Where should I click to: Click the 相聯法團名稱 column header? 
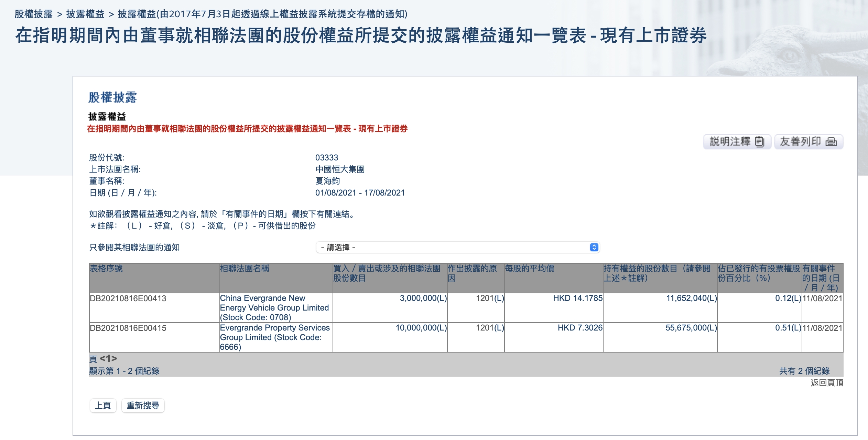tap(245, 269)
